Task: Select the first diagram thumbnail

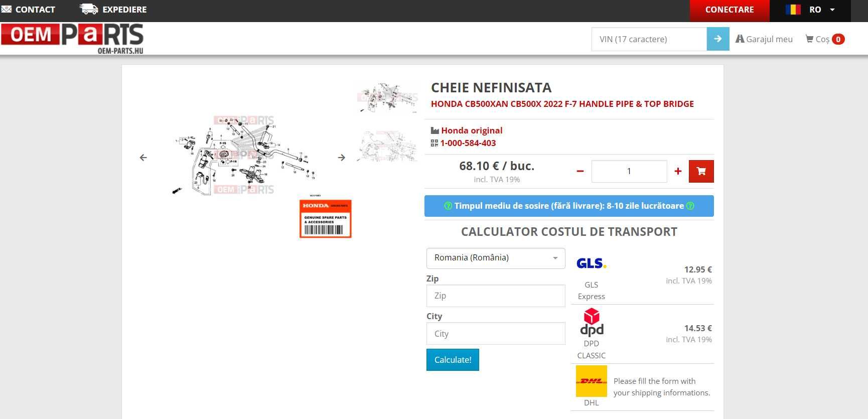Action: click(x=388, y=97)
